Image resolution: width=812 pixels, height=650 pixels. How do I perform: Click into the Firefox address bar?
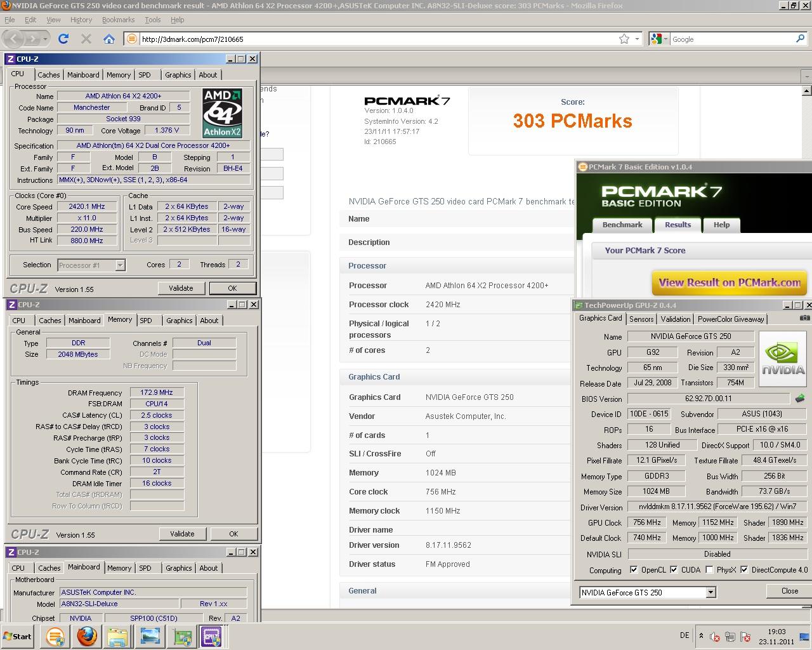coord(377,39)
